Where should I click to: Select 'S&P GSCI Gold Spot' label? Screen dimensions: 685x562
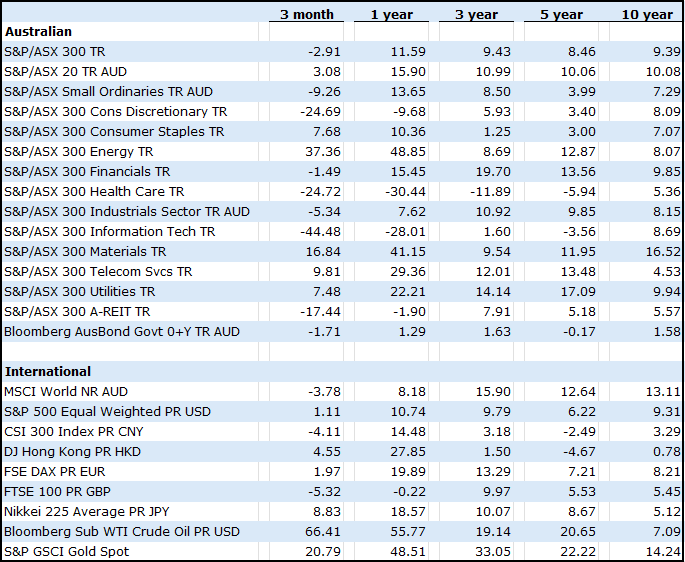pyautogui.click(x=66, y=552)
